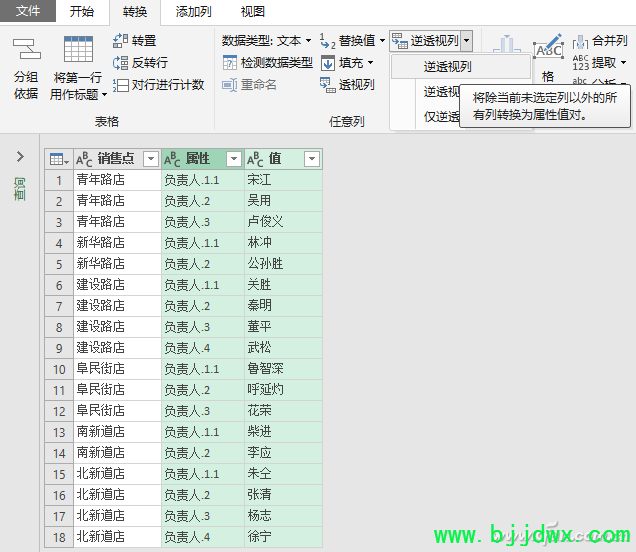This screenshot has height=552, width=636.
Task: Select row number 18 header
Action: tap(59, 537)
